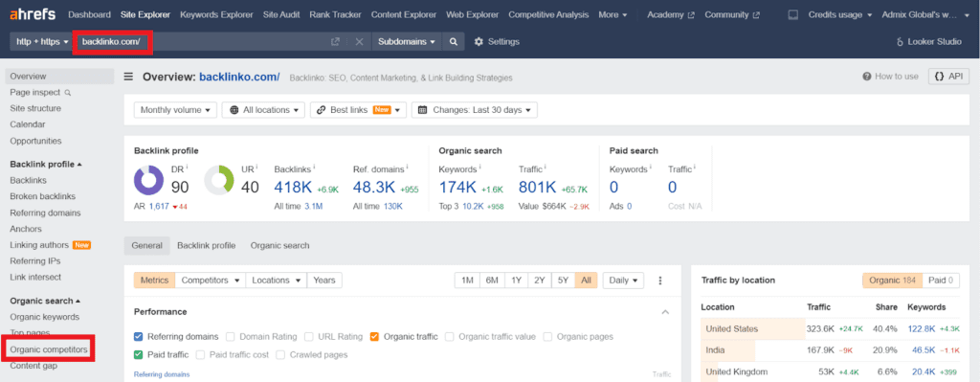
Task: Click the Page inspect search icon
Action: (68, 93)
